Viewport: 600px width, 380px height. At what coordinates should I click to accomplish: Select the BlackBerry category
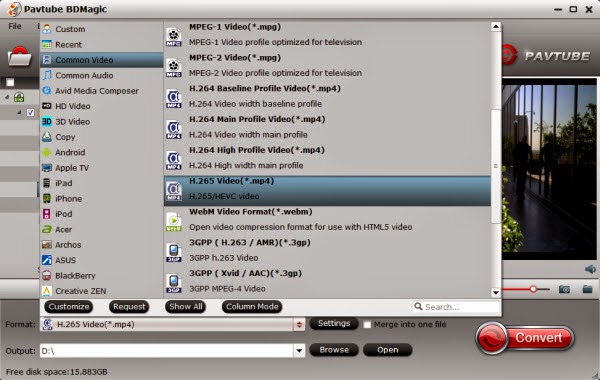click(x=101, y=276)
